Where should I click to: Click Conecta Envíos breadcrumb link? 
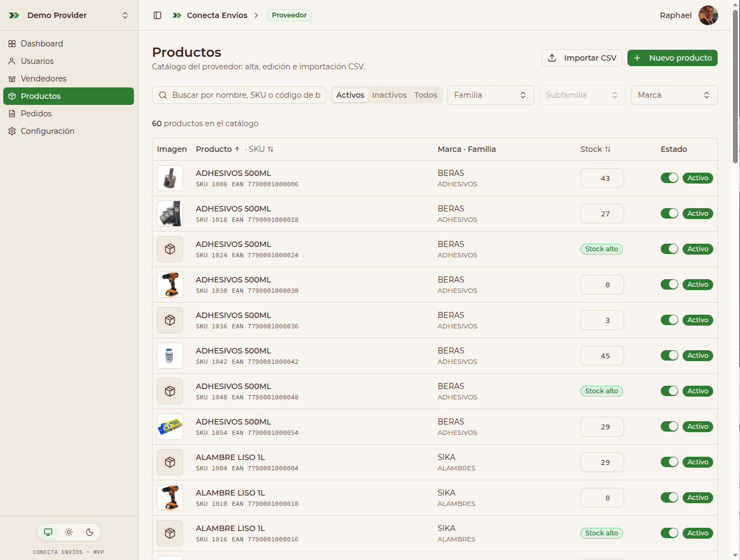[217, 15]
